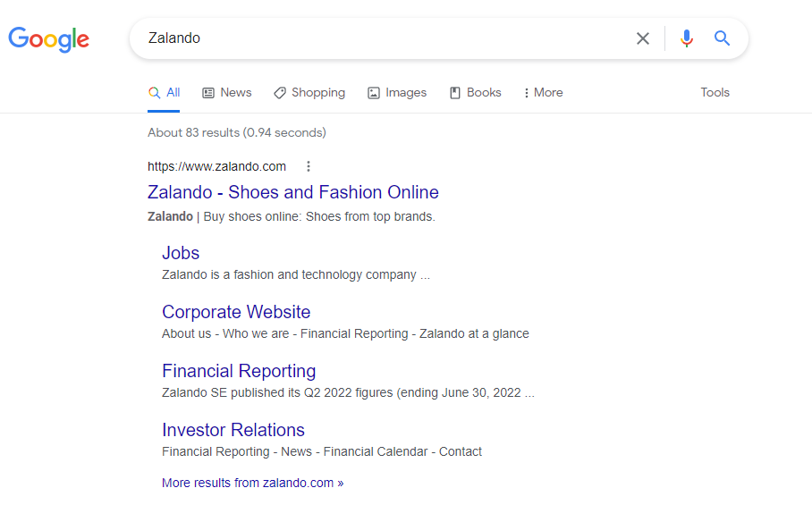Viewport: 812px width, 505px height.
Task: Open the three-dot menu beside zalando.com URL
Action: pos(309,166)
